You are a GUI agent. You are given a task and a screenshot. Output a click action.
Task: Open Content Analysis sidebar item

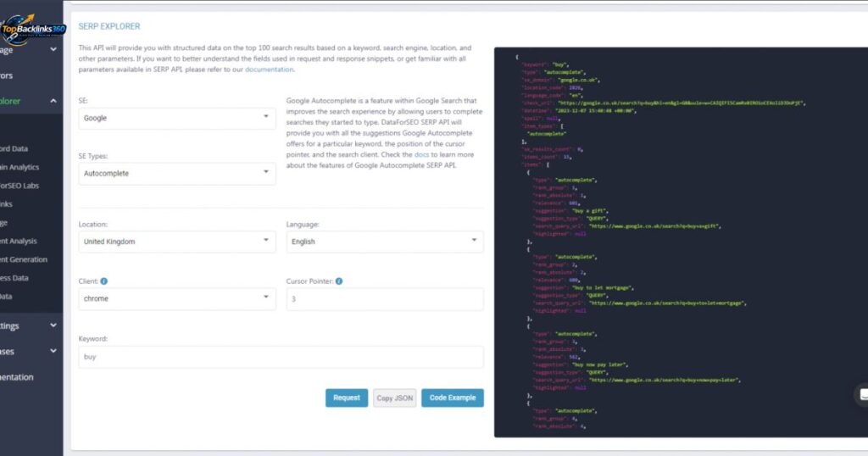pos(19,242)
